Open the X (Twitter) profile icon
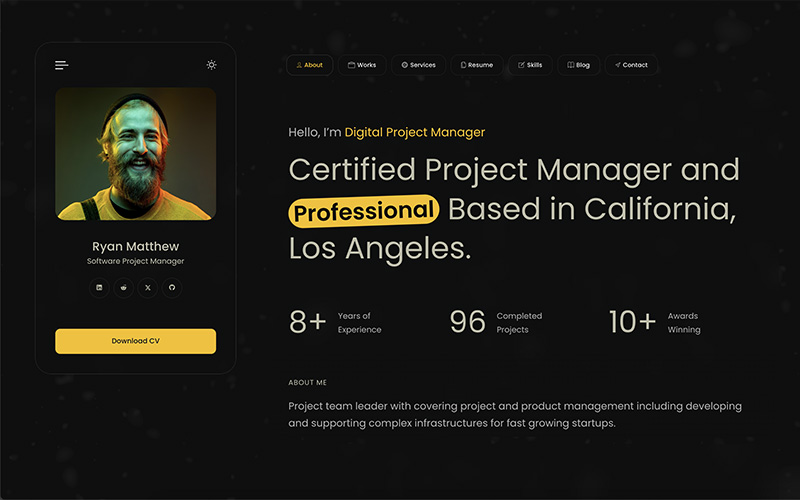The width and height of the screenshot is (800, 500). [148, 288]
